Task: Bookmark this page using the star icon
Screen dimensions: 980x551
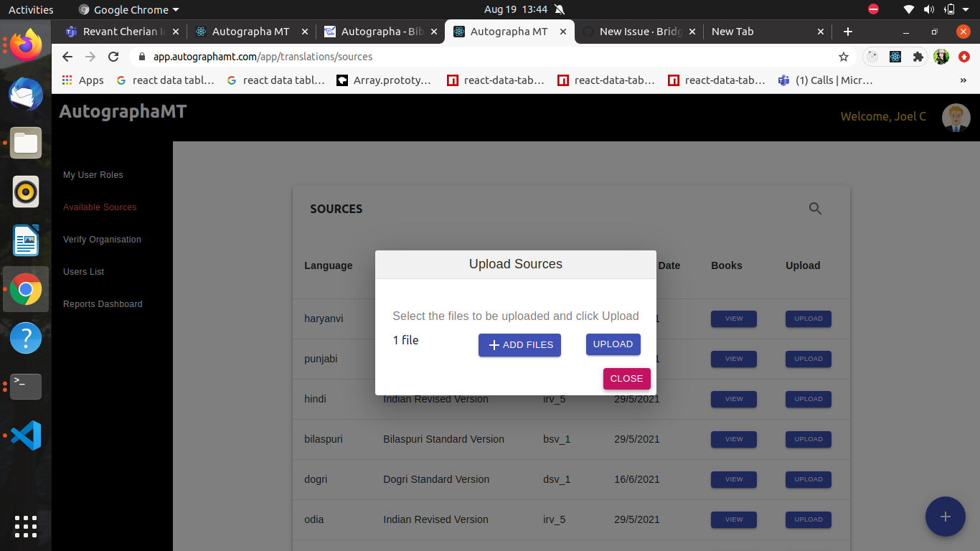Action: 844,57
